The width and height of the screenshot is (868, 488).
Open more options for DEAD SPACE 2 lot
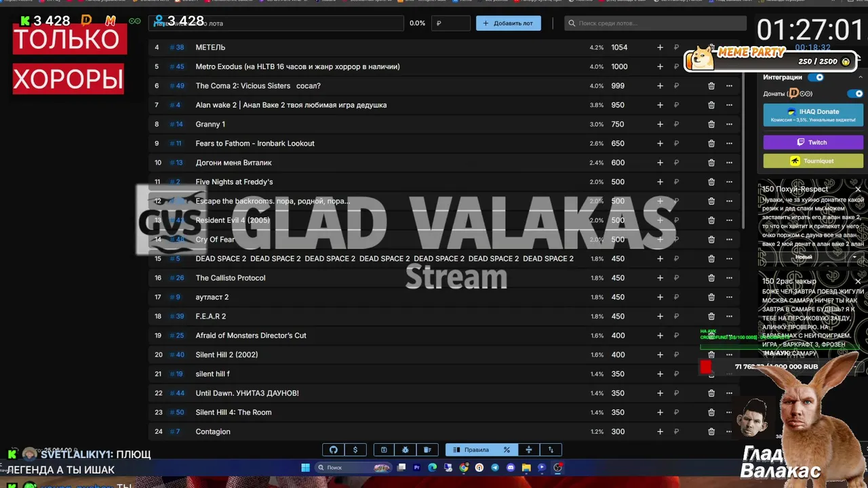(x=729, y=259)
